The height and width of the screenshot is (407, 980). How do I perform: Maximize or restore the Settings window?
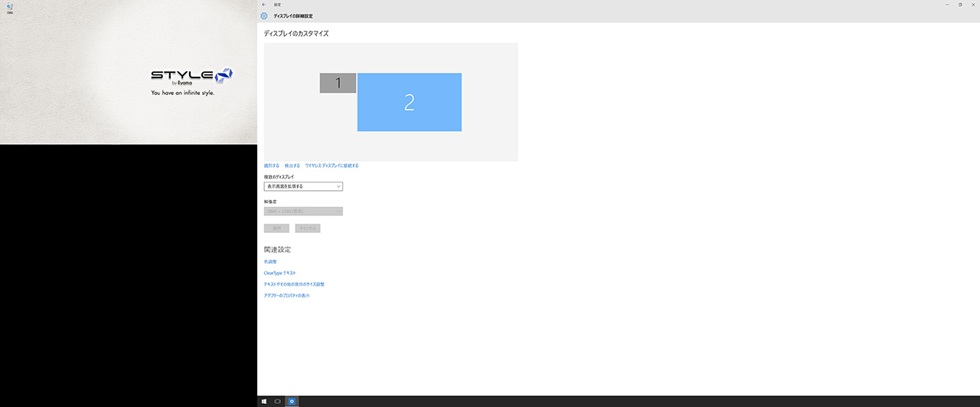pos(960,5)
